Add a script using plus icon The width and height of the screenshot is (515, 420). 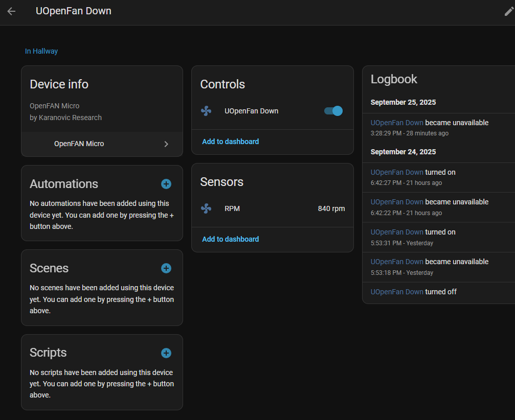pyautogui.click(x=166, y=353)
